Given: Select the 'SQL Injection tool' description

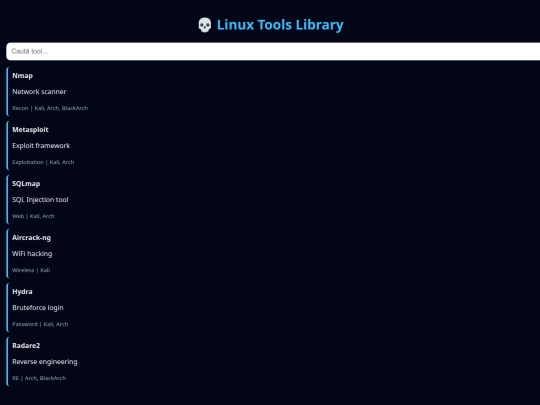Looking at the screenshot, I should coord(40,200).
